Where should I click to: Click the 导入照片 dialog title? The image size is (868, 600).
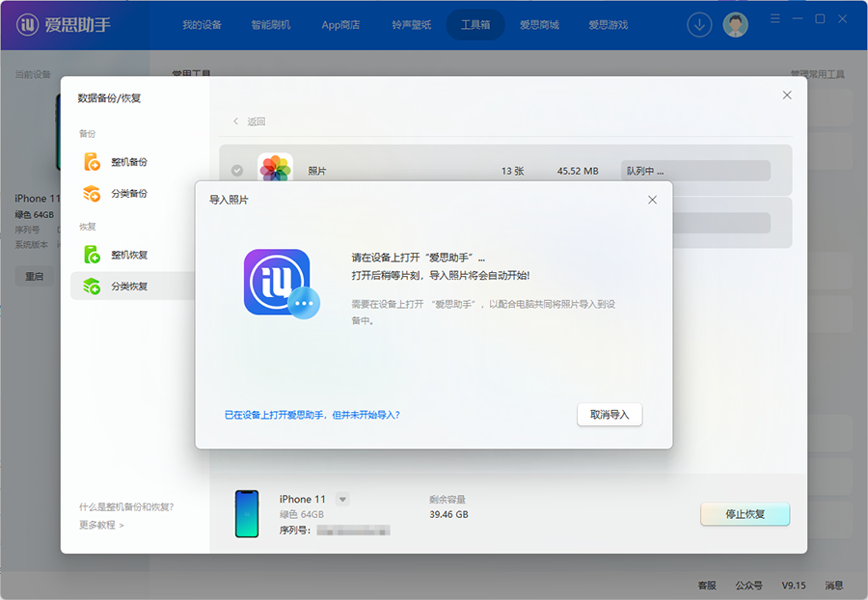(x=229, y=200)
